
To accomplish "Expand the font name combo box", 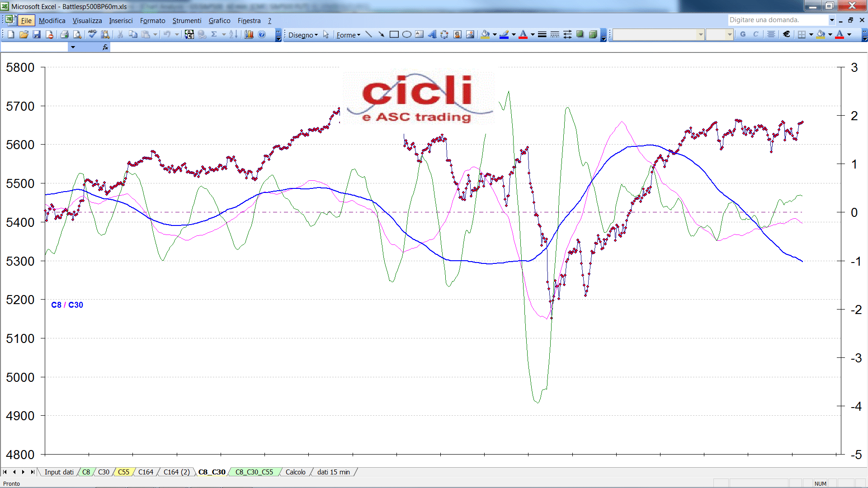I will [701, 34].
